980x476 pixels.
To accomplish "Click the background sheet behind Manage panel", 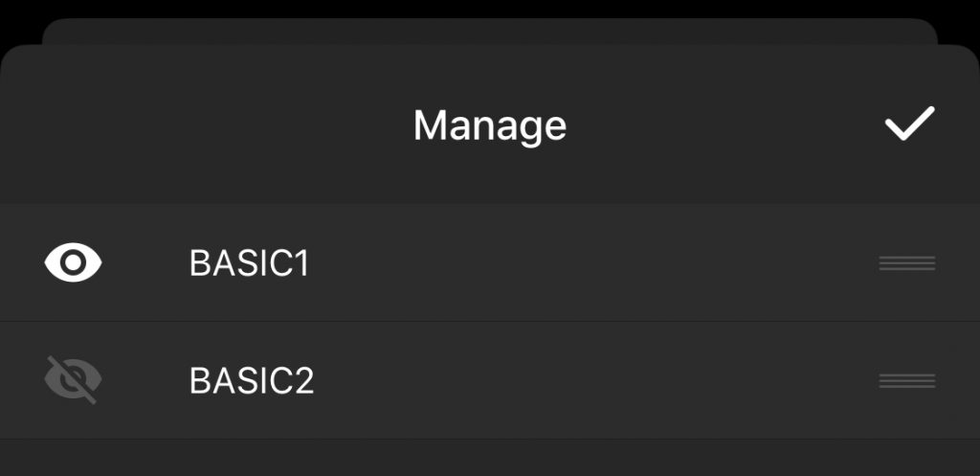I will pyautogui.click(x=488, y=31).
